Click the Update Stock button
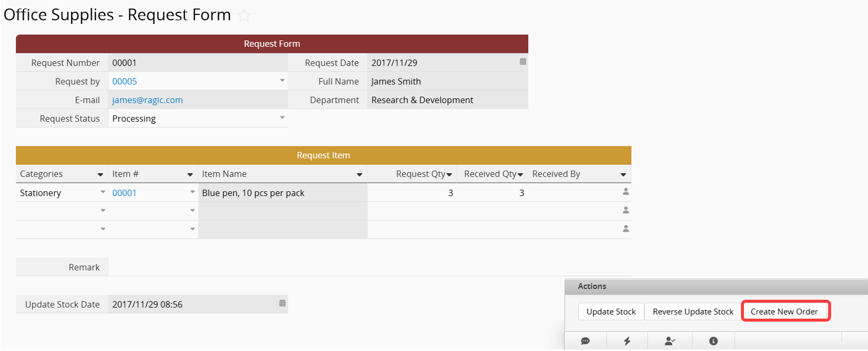Viewport: 868px width, 351px height. click(611, 312)
